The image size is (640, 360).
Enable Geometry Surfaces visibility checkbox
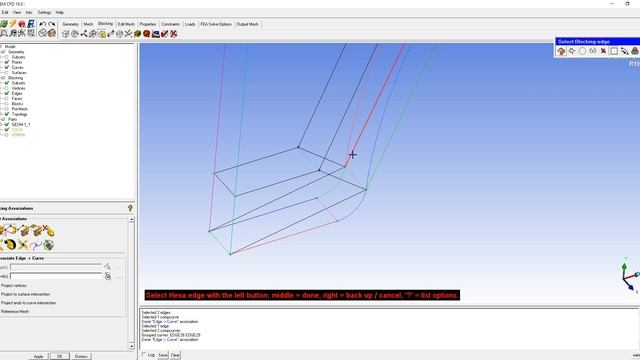point(7,73)
